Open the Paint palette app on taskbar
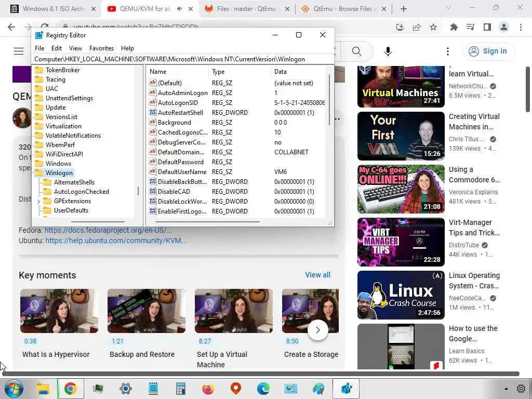Screen dimensions: 532x399 pos(318,389)
